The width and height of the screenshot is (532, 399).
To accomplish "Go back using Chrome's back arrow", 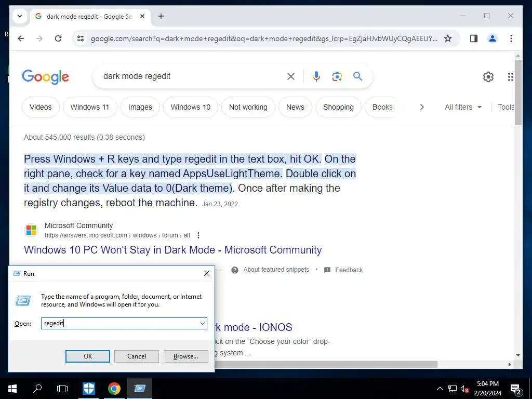I will 21,38.
